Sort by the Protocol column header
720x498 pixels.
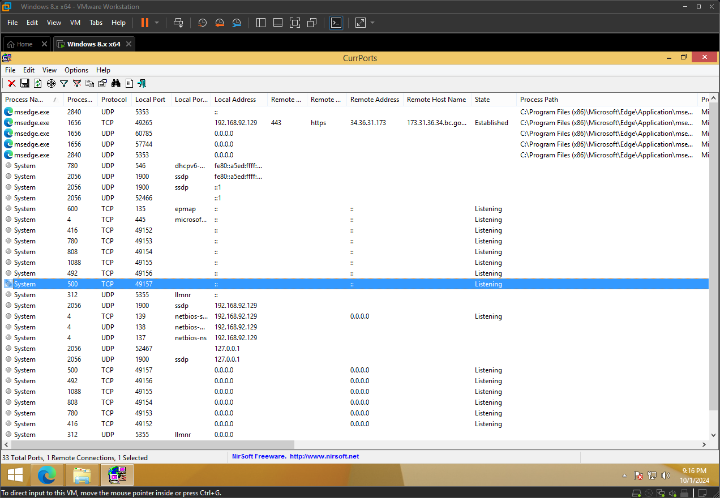[114, 100]
